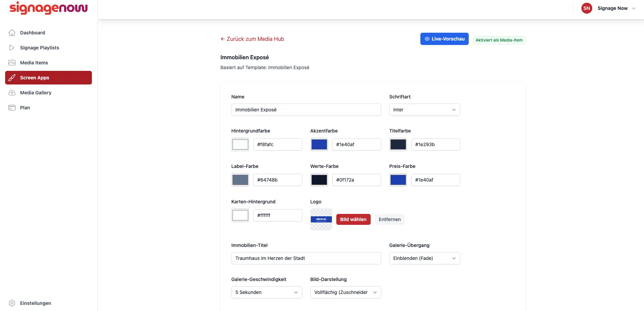The height and width of the screenshot is (311, 644).
Task: Open the Live-Vorschau preview
Action: click(444, 39)
